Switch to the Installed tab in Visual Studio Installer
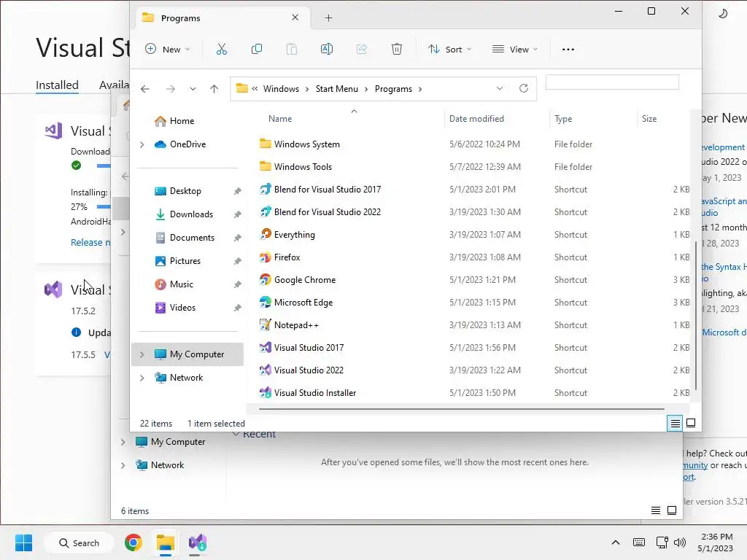The height and width of the screenshot is (560, 747). coord(57,85)
